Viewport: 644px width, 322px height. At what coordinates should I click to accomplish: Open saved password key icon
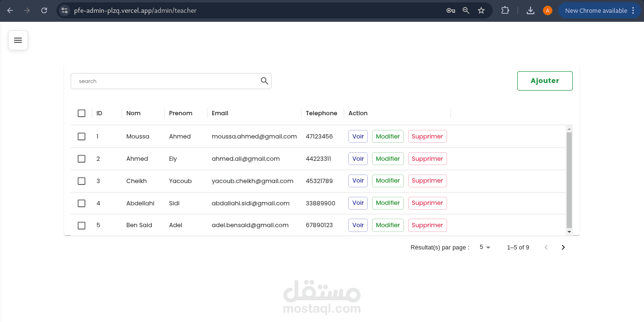(x=451, y=10)
